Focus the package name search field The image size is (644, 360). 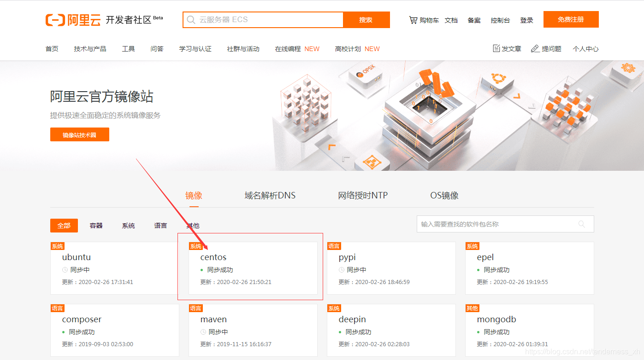click(x=505, y=224)
